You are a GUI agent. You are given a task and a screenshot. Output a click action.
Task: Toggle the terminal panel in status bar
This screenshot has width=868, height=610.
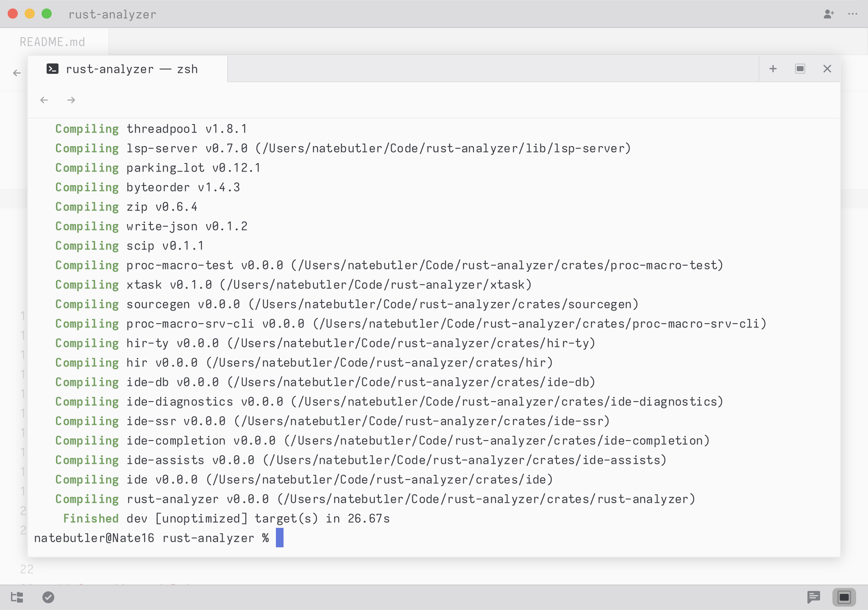pos(844,597)
